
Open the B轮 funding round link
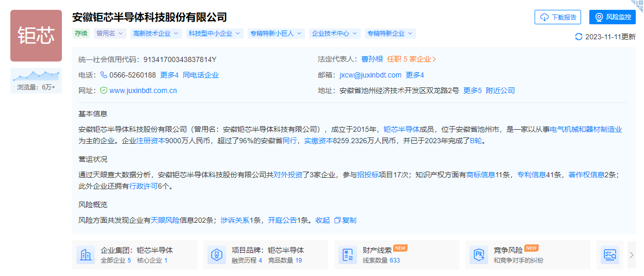[475, 141]
